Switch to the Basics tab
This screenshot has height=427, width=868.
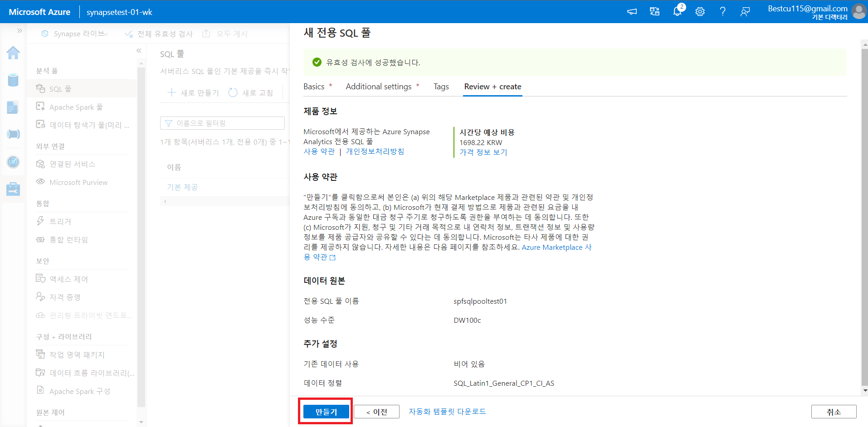click(314, 87)
